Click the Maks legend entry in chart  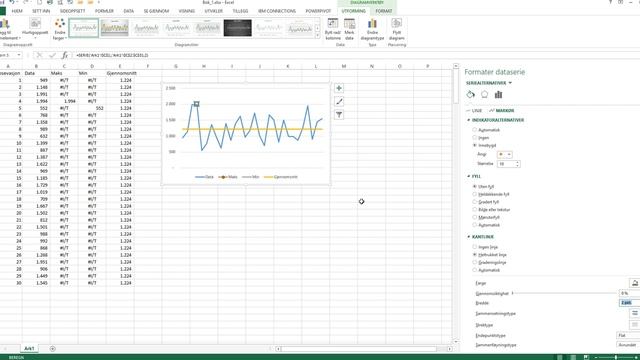(228, 177)
